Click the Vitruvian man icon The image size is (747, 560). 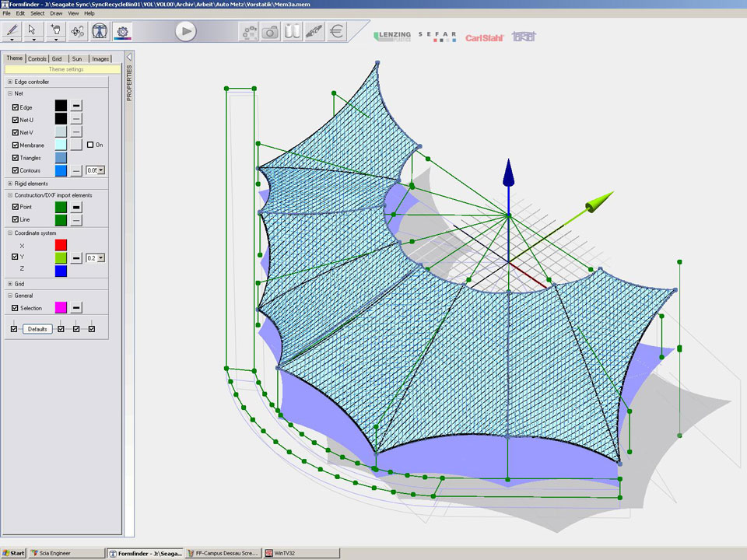coord(100,31)
